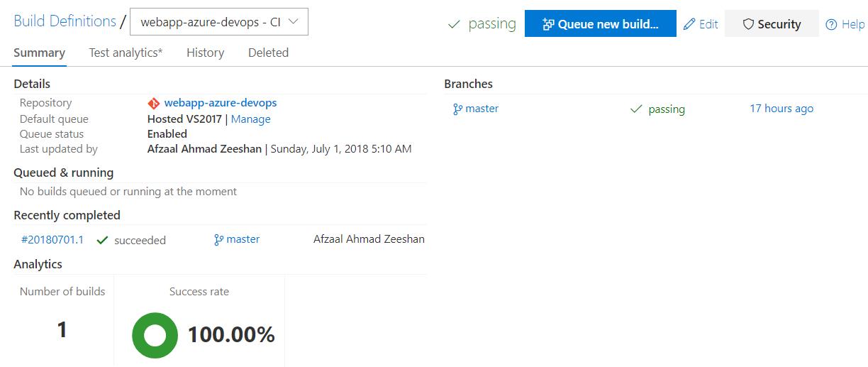Click the Manage queue link
868x367 pixels.
pos(250,119)
